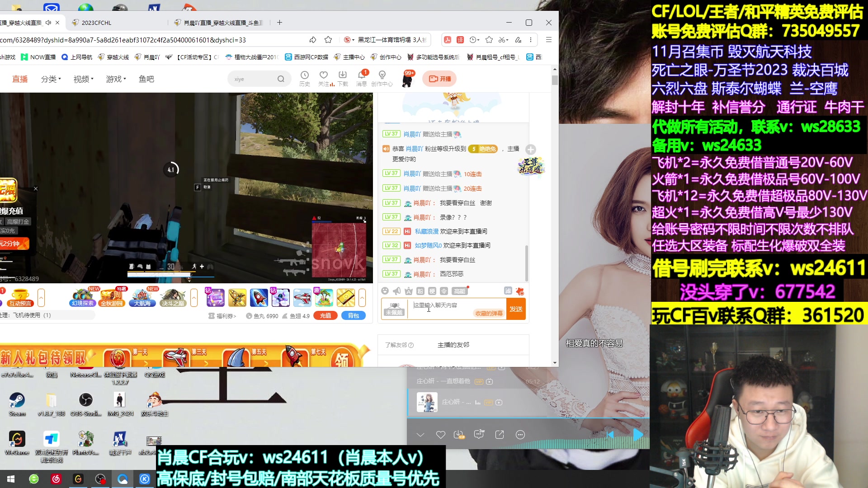Click the followed heart icon
868x488 pixels.
click(323, 75)
